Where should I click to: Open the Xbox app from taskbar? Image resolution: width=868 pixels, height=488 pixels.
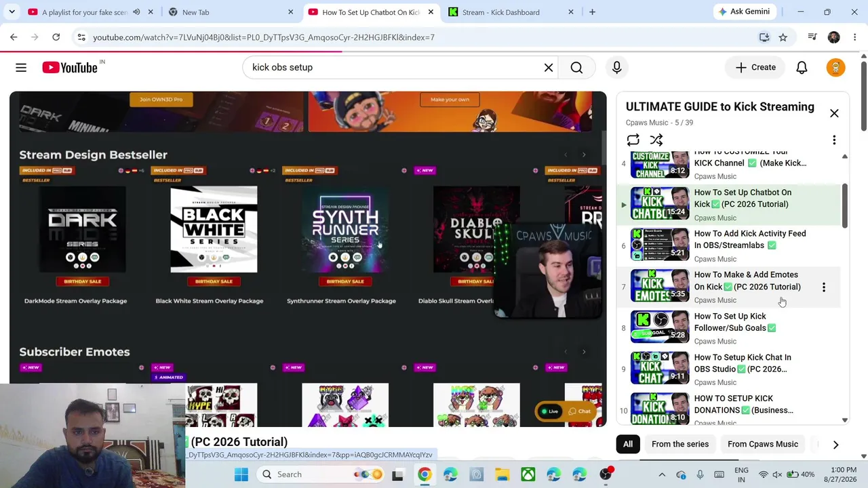click(x=528, y=474)
